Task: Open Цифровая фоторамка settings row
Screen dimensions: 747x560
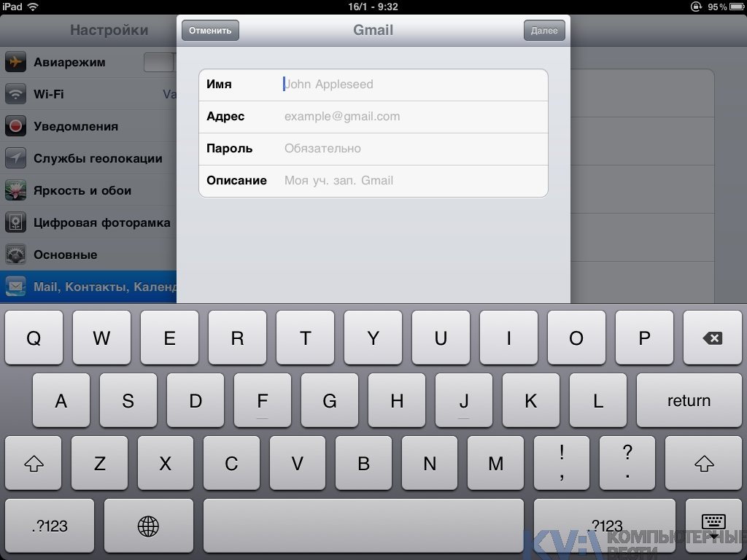Action: [88, 222]
